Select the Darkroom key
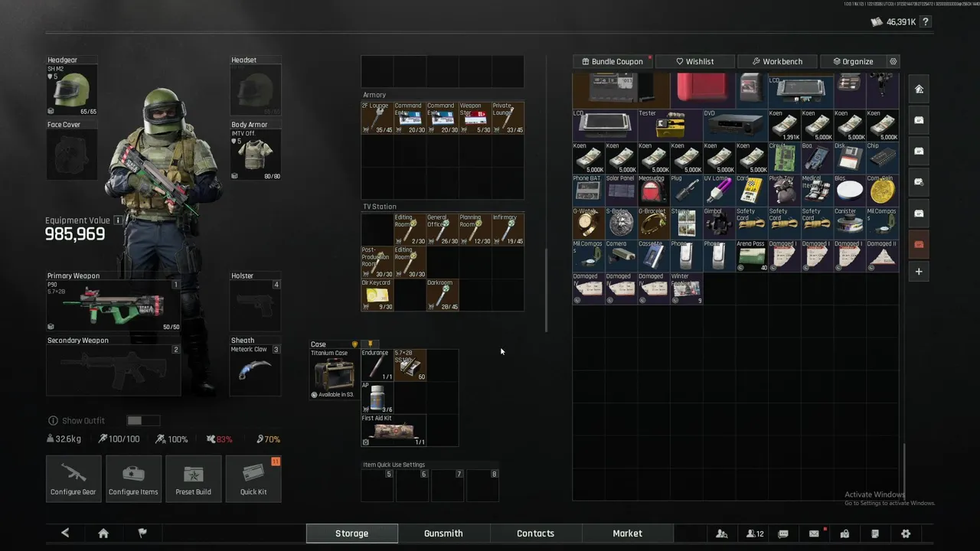 coord(443,295)
